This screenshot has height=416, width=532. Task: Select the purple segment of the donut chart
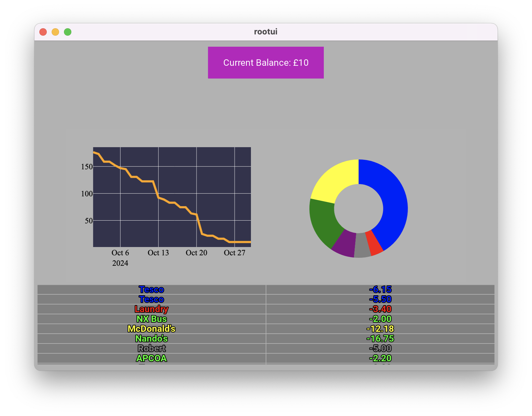[x=345, y=244]
